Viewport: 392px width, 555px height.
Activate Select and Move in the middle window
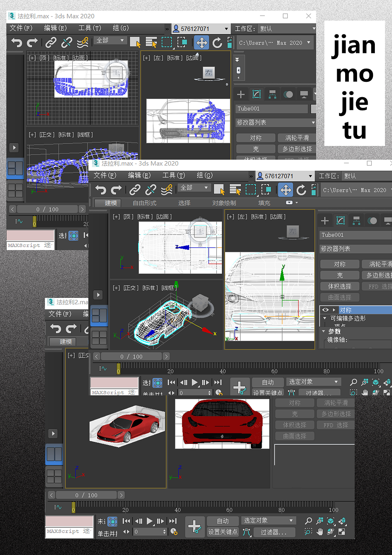click(285, 190)
